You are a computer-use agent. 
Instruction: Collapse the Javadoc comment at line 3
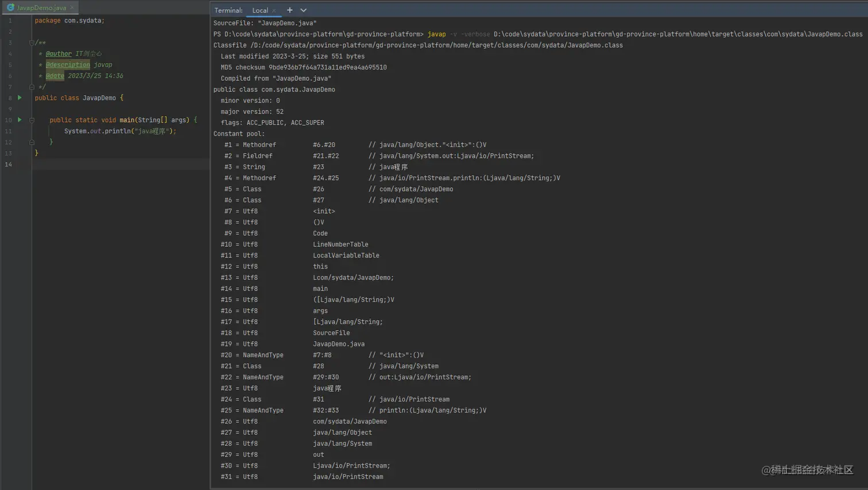[x=32, y=42]
